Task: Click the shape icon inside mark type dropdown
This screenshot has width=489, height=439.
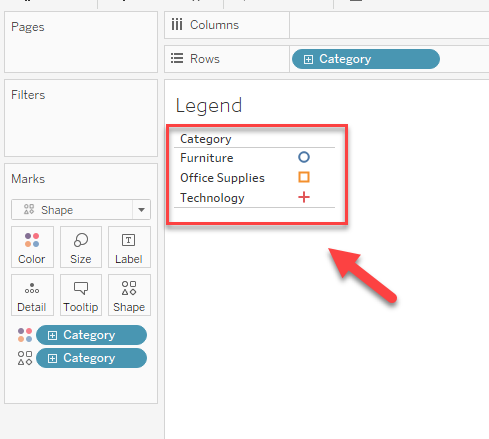Action: click(x=29, y=209)
